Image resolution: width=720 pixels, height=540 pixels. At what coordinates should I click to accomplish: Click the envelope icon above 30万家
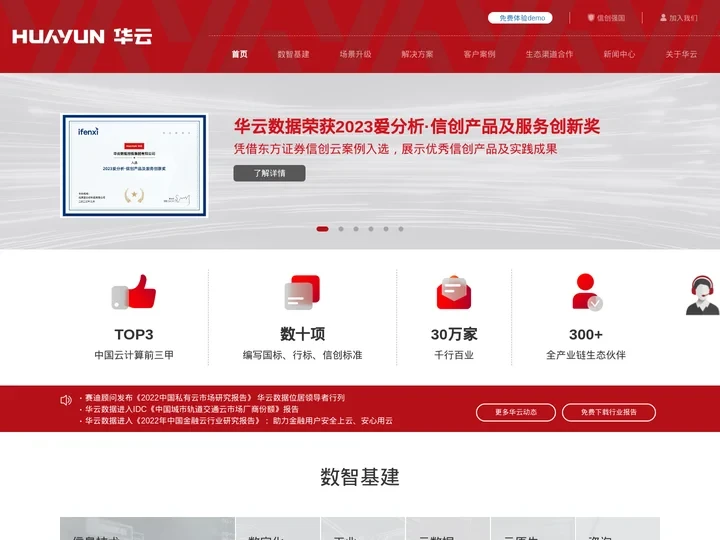tap(454, 292)
